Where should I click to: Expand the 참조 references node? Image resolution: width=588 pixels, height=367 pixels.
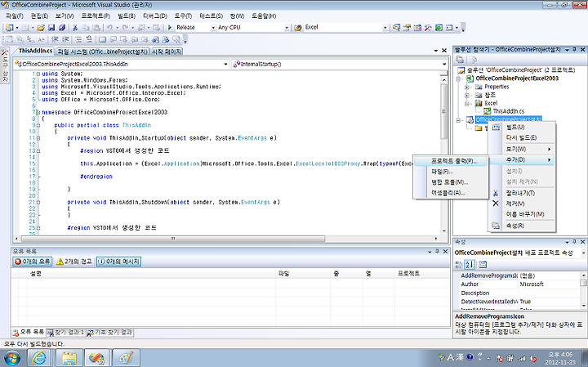(x=467, y=95)
